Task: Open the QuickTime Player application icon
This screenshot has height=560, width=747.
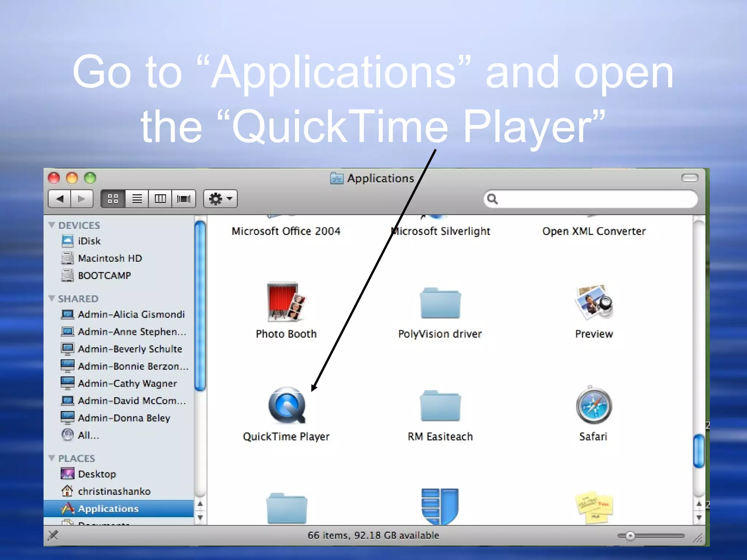Action: click(287, 405)
